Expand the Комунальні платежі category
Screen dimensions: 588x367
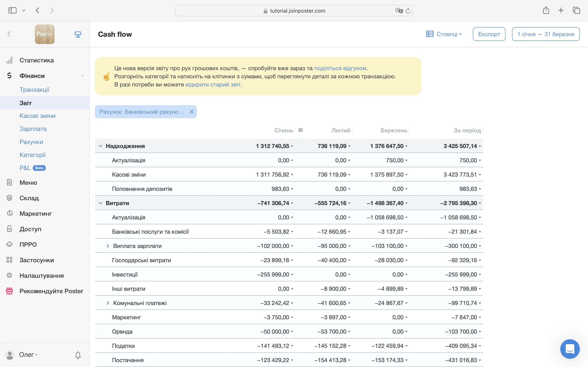point(108,303)
